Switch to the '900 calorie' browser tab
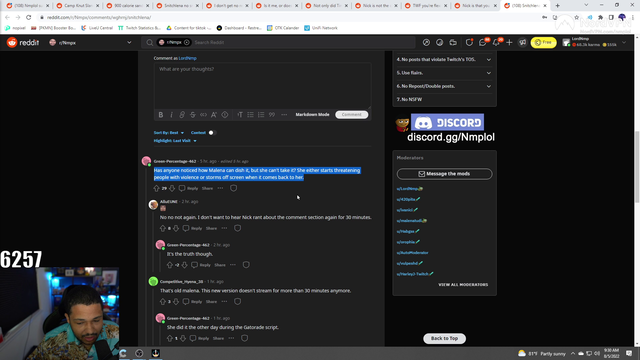This screenshot has height=360, width=640. 127,6
